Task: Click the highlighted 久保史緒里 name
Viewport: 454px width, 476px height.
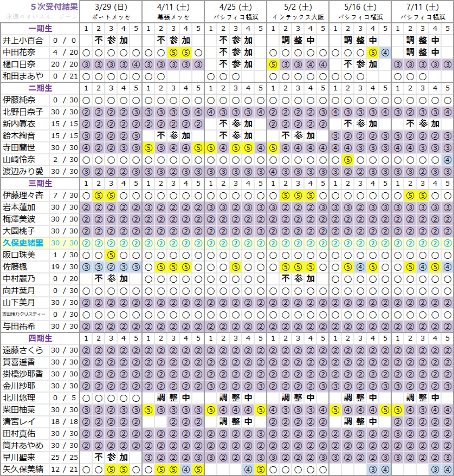Action: click(x=23, y=243)
